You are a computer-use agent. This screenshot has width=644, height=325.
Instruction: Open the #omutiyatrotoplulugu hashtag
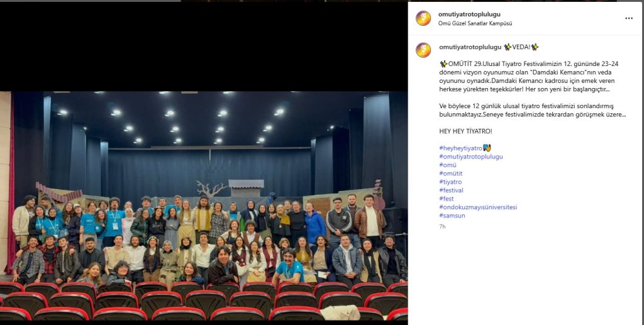coord(470,157)
